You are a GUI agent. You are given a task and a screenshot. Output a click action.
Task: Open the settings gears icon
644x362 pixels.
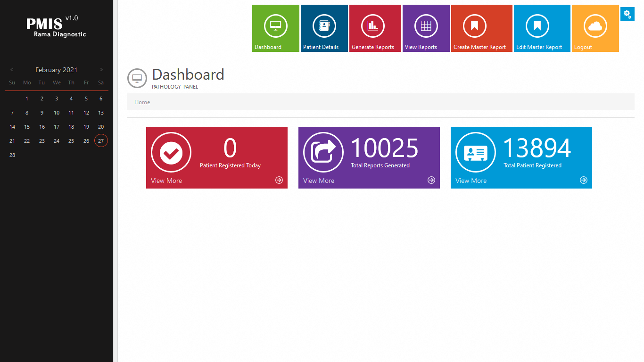point(627,14)
